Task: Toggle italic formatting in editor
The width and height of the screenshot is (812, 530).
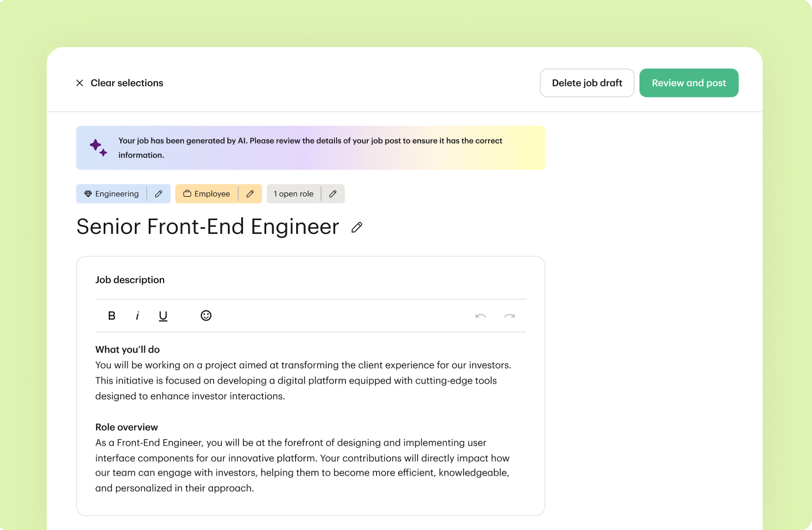Action: [x=137, y=315]
